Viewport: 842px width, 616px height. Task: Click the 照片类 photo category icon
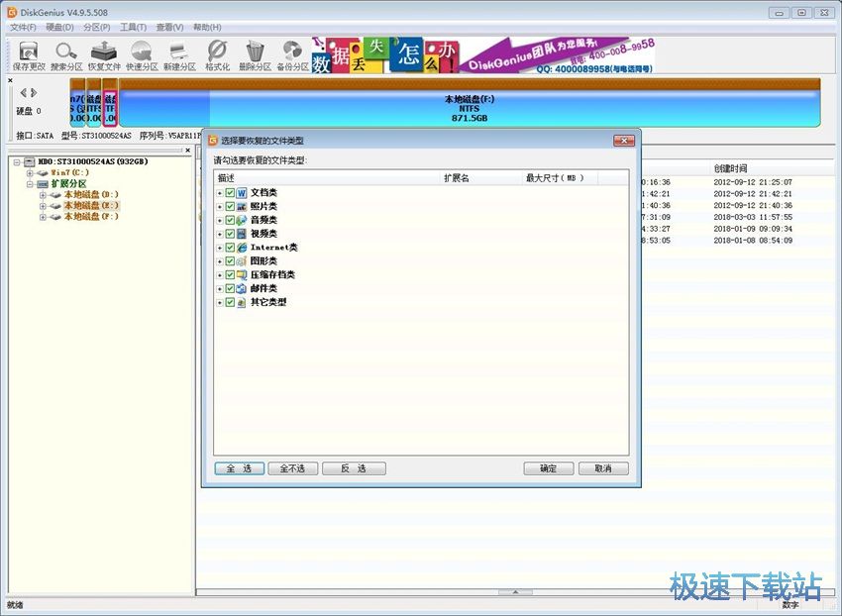coord(242,207)
